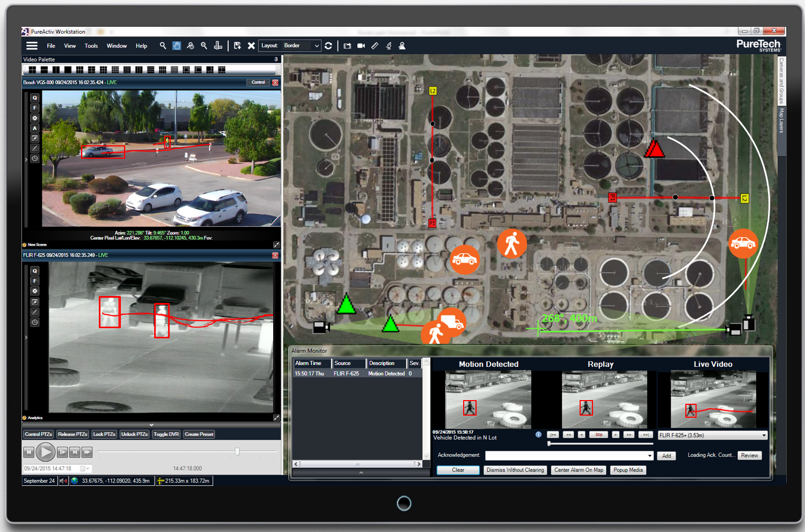805x532 pixels.
Task: Open the measure/ruler tool in the toolbar
Action: click(x=375, y=46)
